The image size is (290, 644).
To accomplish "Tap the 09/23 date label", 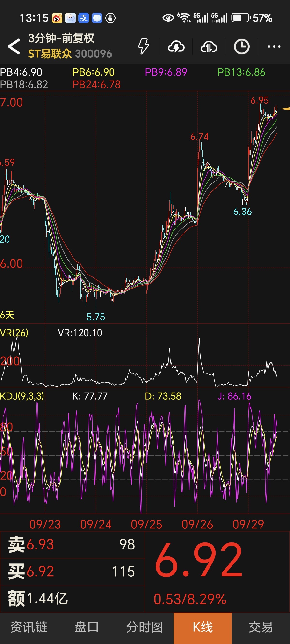I will (45, 524).
